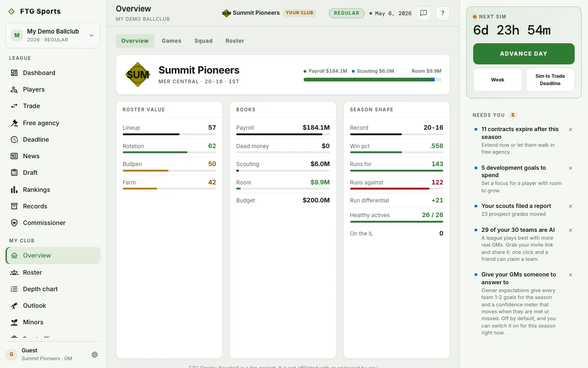Click the Budget $200.0M value
Screen dimensions: 588x368
tap(316, 200)
